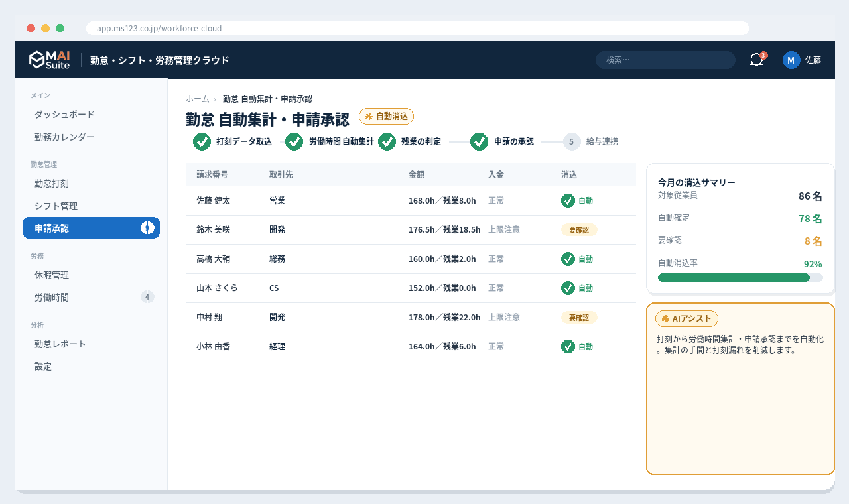Screen dimensions: 849x504
Task: Open the 佐藤 user avatar
Action: click(791, 60)
